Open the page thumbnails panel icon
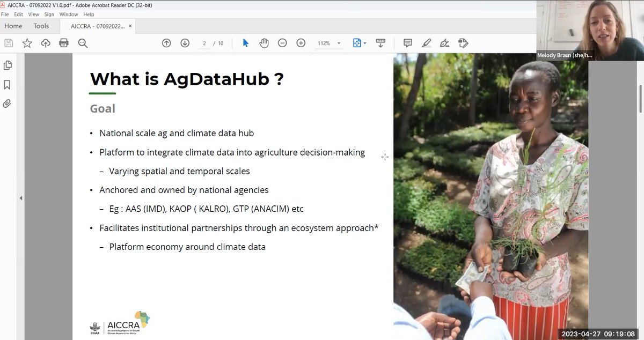 point(8,65)
